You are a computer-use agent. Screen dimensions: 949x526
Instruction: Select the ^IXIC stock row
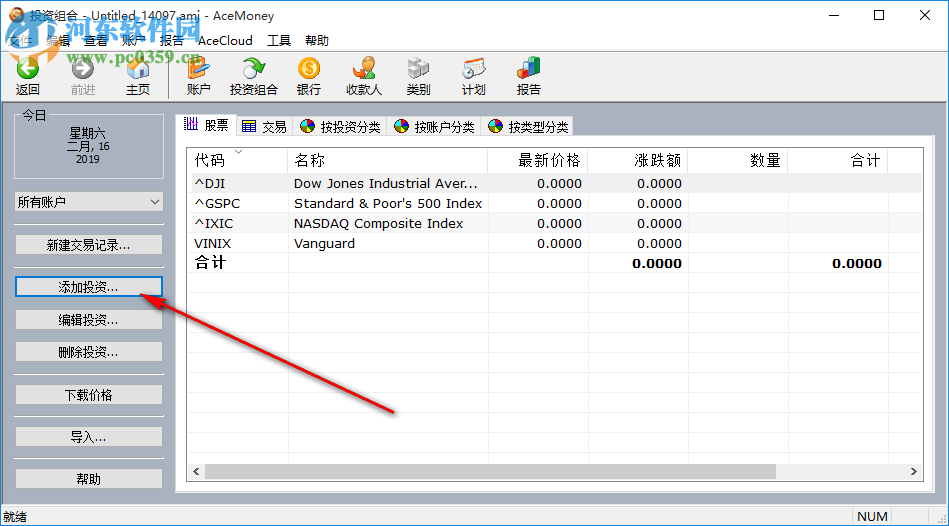(x=554, y=223)
